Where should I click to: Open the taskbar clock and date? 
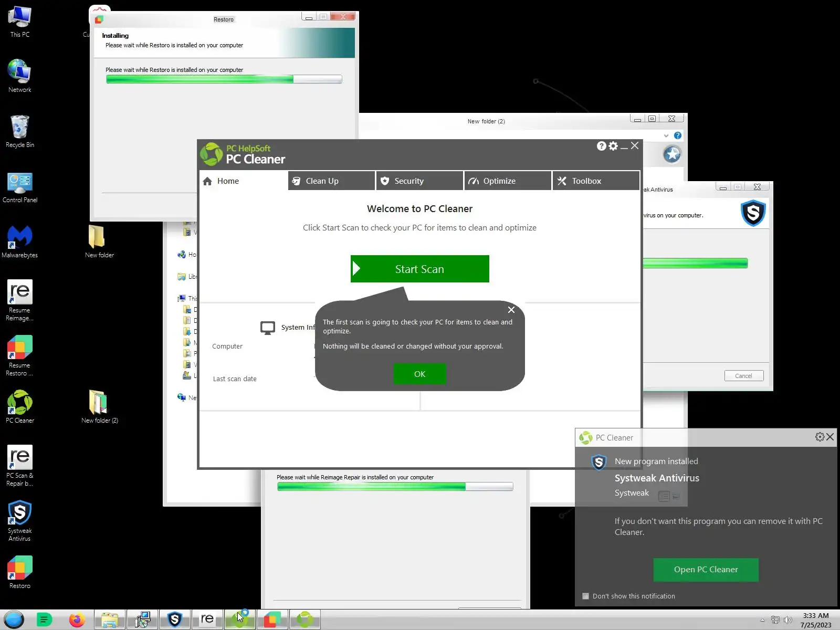pos(816,620)
